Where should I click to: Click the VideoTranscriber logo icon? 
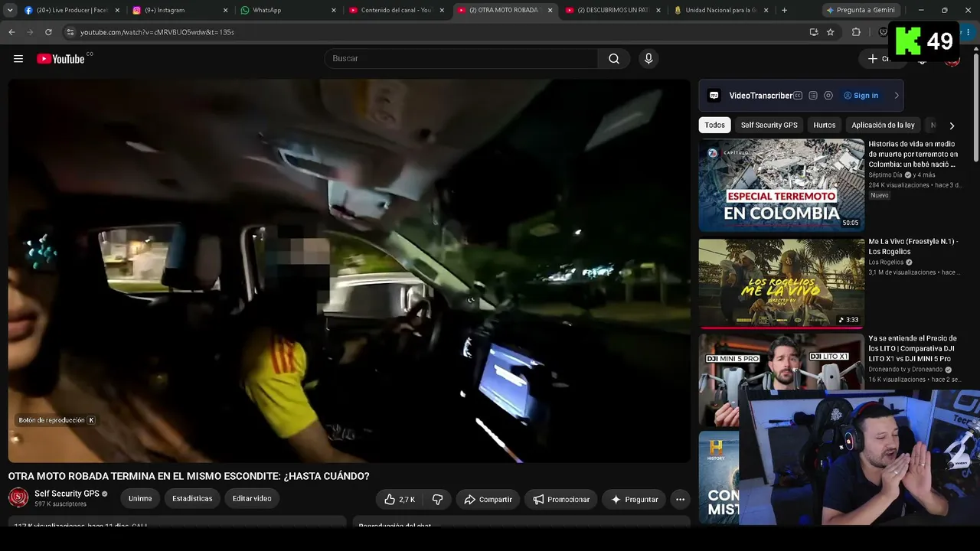[x=714, y=96]
